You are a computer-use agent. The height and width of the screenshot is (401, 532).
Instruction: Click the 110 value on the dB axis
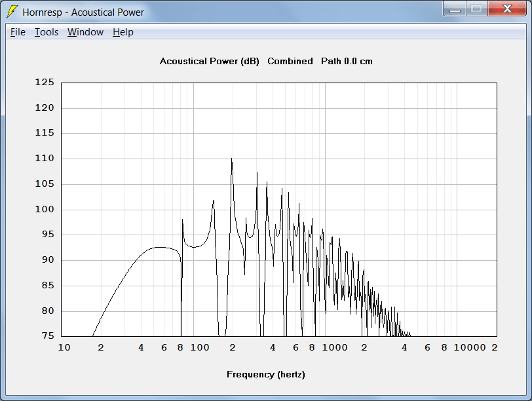(x=45, y=159)
